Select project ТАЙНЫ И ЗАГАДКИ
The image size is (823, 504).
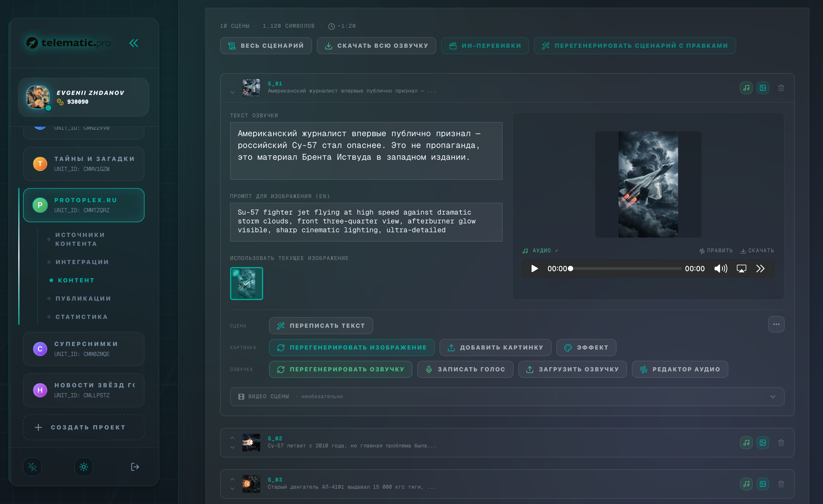83,164
